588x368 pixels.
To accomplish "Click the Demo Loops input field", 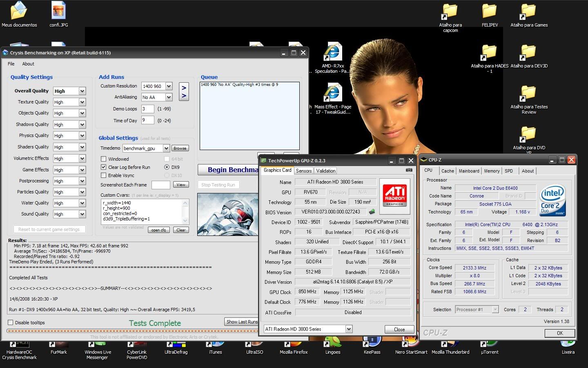I will [147, 109].
